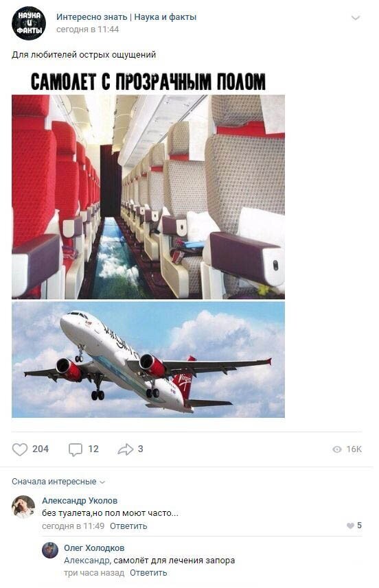Open the Александр Уколов name link
This screenshot has width=379, height=588.
tap(80, 501)
